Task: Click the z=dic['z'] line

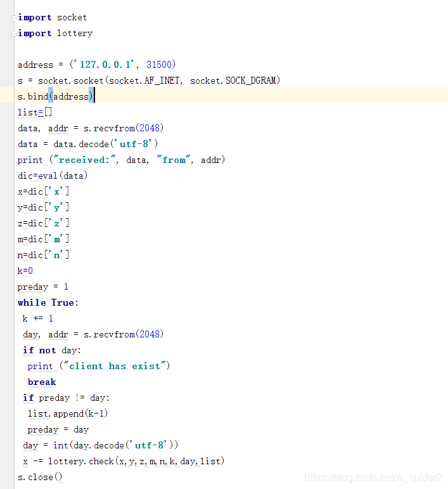Action: (43, 223)
